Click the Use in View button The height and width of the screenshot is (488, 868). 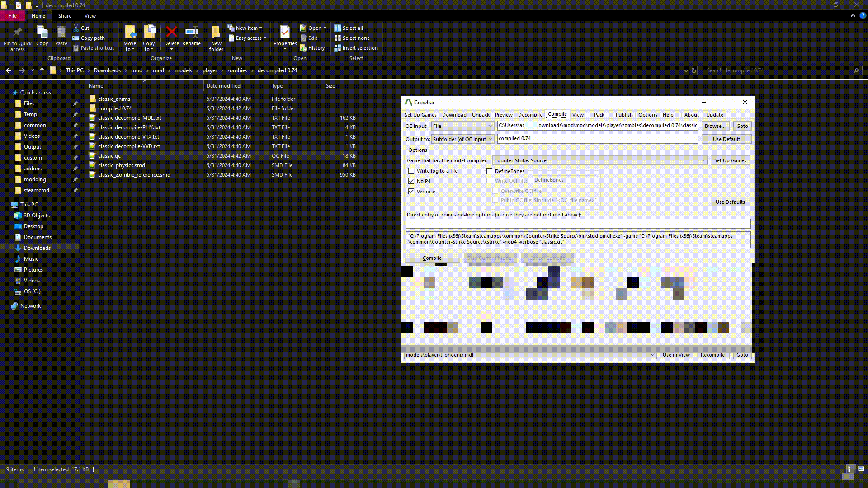click(676, 354)
